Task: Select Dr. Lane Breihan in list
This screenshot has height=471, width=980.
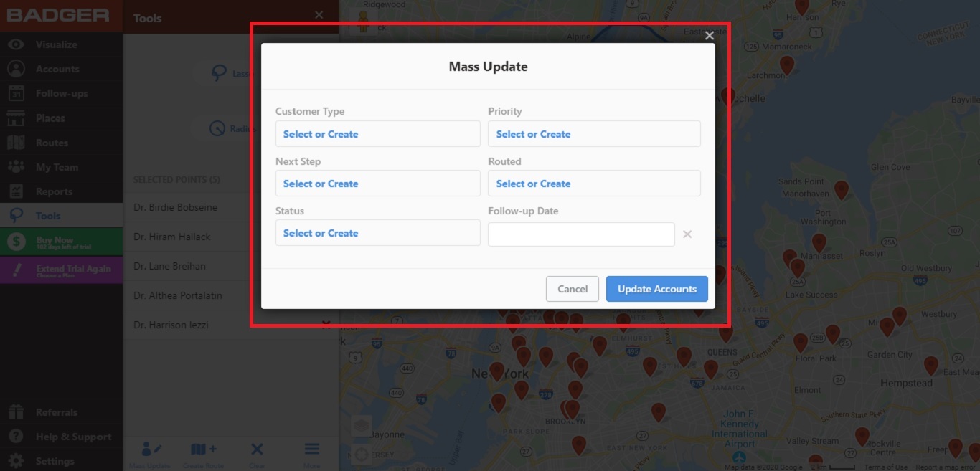Action: click(230, 266)
